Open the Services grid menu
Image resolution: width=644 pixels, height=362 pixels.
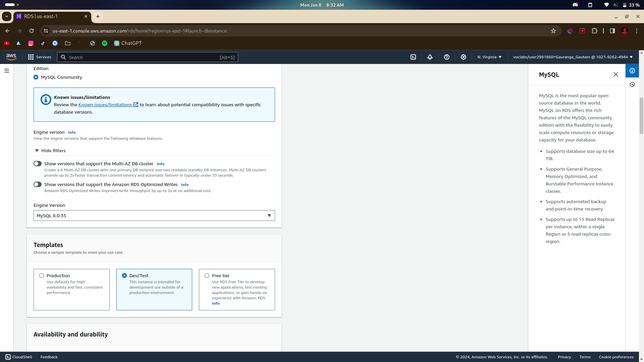point(40,57)
